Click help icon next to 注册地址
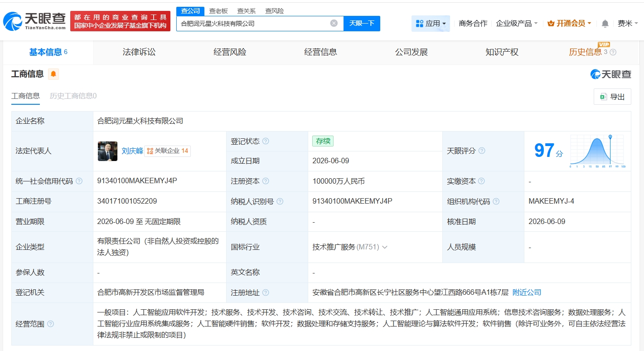 pyautogui.click(x=266, y=292)
